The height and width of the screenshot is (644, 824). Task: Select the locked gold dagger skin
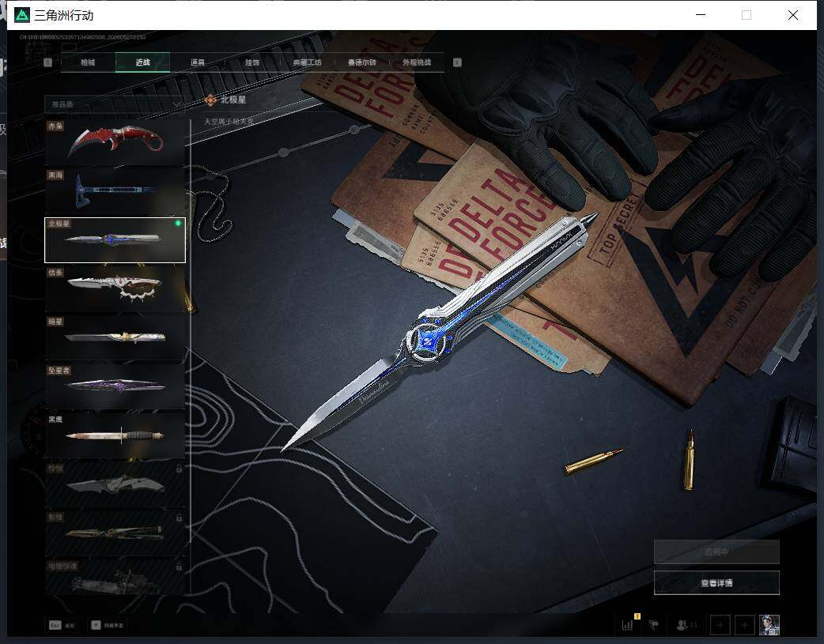[115, 533]
